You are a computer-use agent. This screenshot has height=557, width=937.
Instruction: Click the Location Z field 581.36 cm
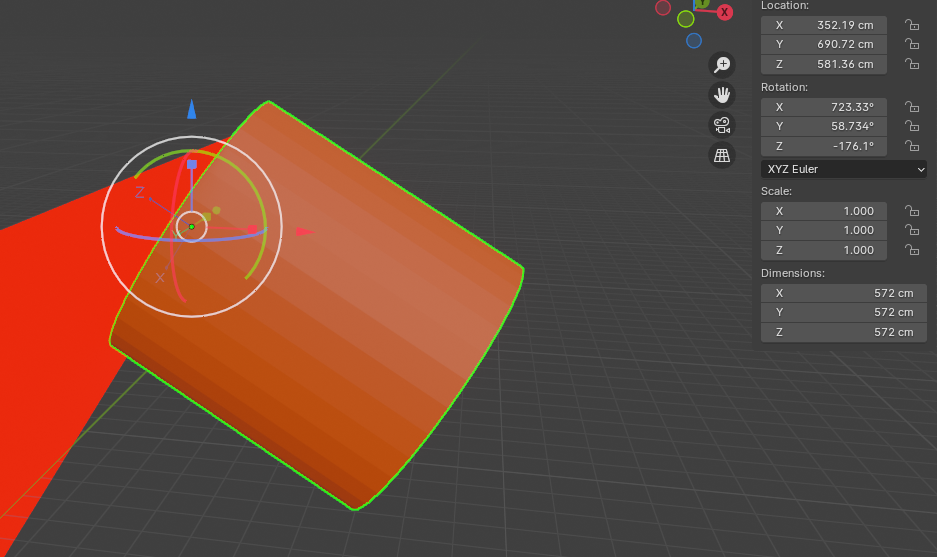pos(823,64)
